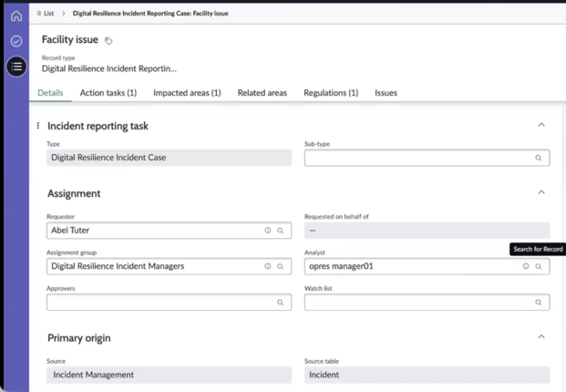
Task: Switch to the Details tab
Action: click(50, 93)
